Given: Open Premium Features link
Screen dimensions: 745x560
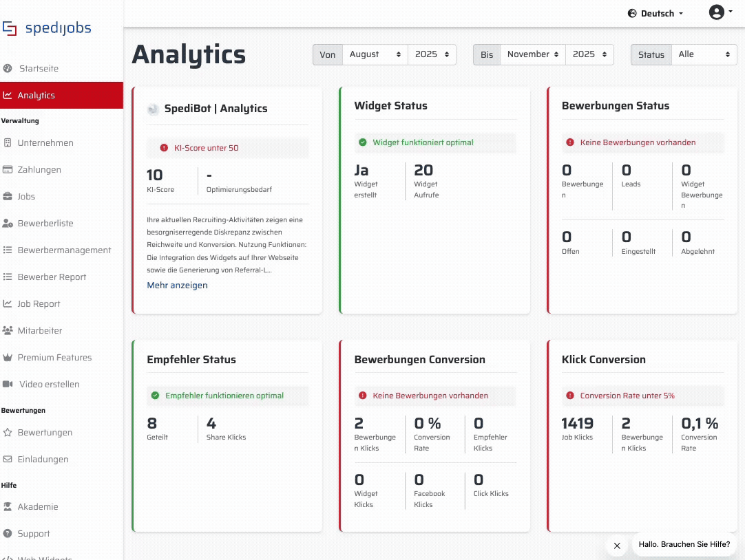Looking at the screenshot, I should click(62, 357).
